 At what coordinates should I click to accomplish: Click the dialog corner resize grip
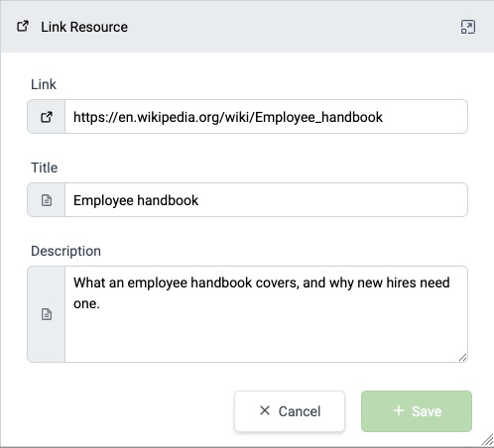tap(487, 440)
